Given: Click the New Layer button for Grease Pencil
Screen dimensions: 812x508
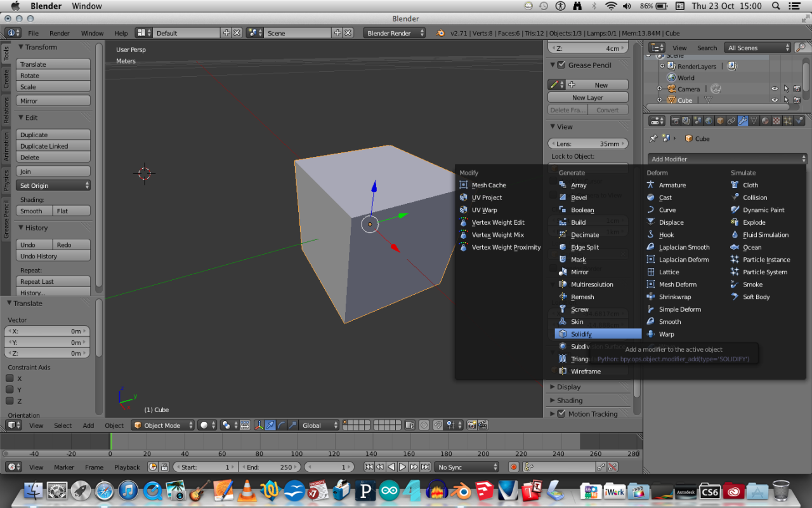Looking at the screenshot, I should pos(587,97).
